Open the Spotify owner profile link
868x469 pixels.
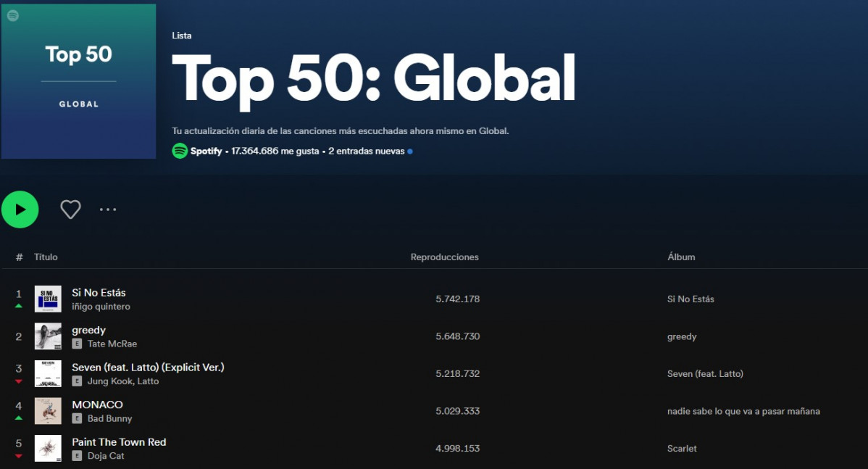coord(206,152)
